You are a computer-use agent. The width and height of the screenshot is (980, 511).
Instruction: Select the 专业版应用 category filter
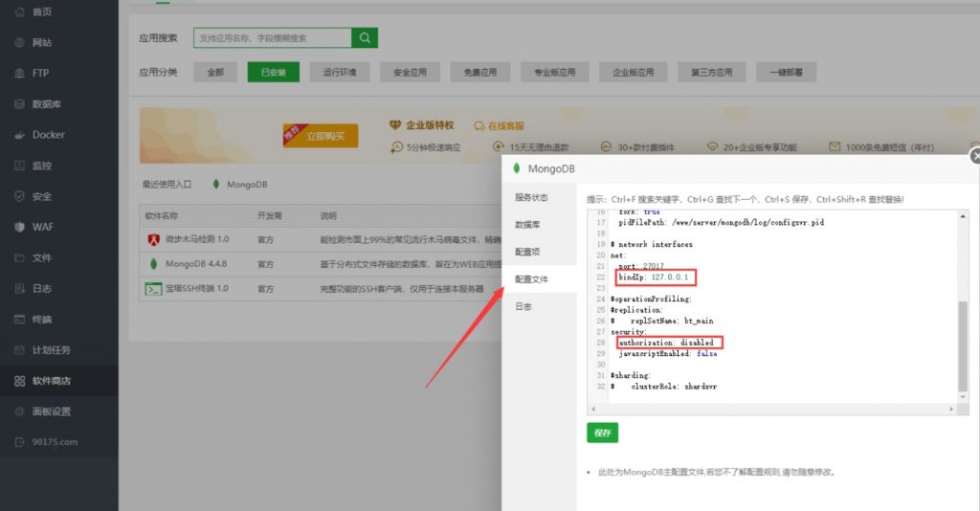pos(554,72)
